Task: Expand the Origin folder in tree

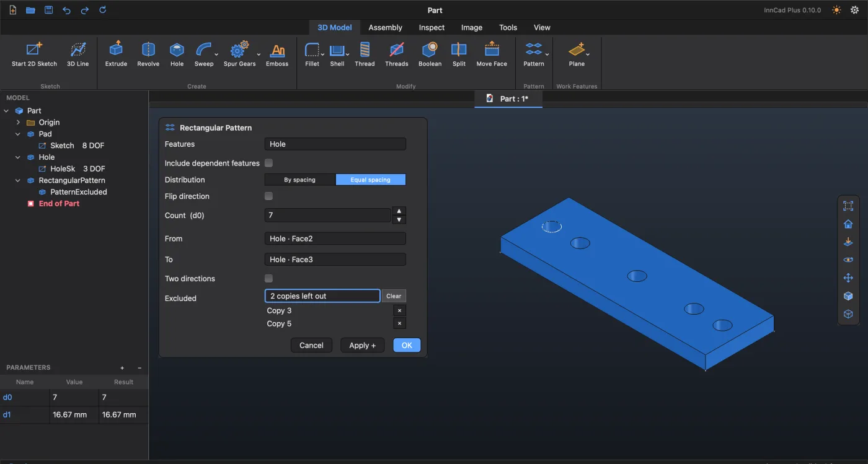Action: [19, 123]
